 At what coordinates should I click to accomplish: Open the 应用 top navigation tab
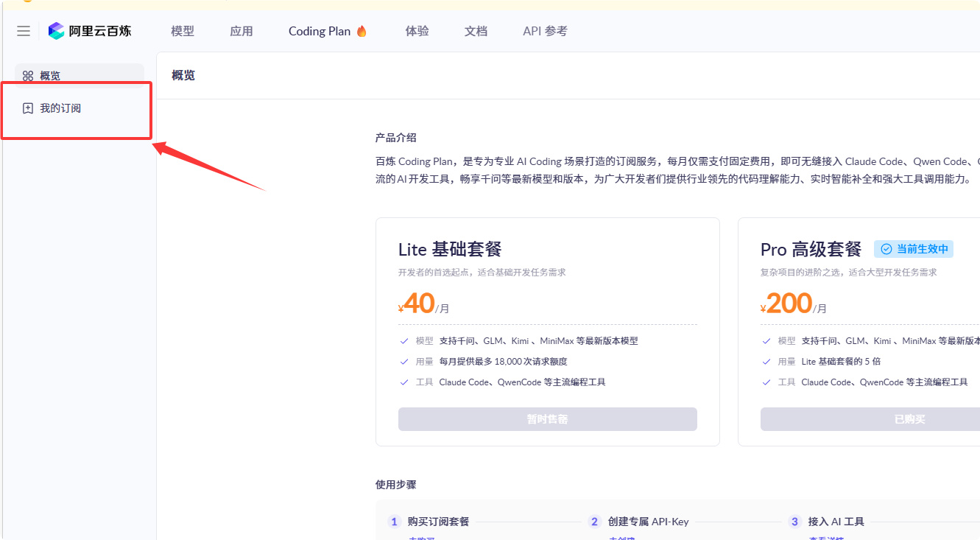click(242, 31)
